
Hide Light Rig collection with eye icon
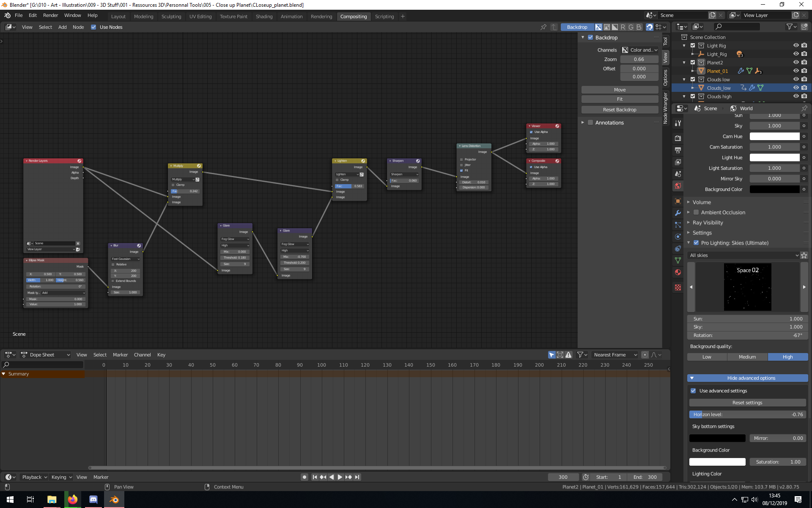point(796,45)
